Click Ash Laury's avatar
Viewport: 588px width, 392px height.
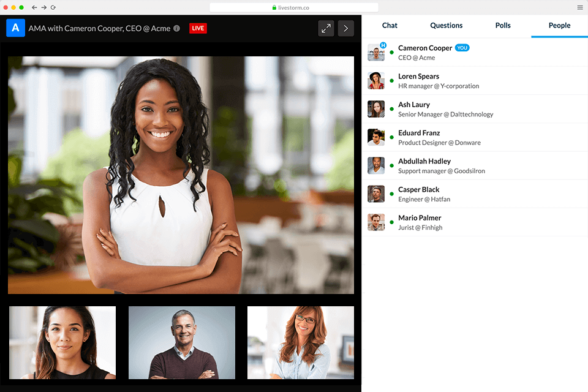(x=376, y=109)
